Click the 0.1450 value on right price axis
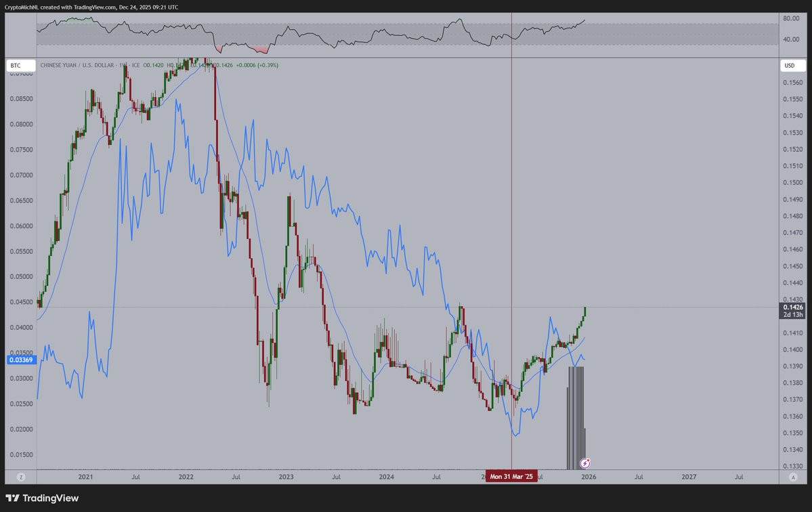 (x=793, y=266)
